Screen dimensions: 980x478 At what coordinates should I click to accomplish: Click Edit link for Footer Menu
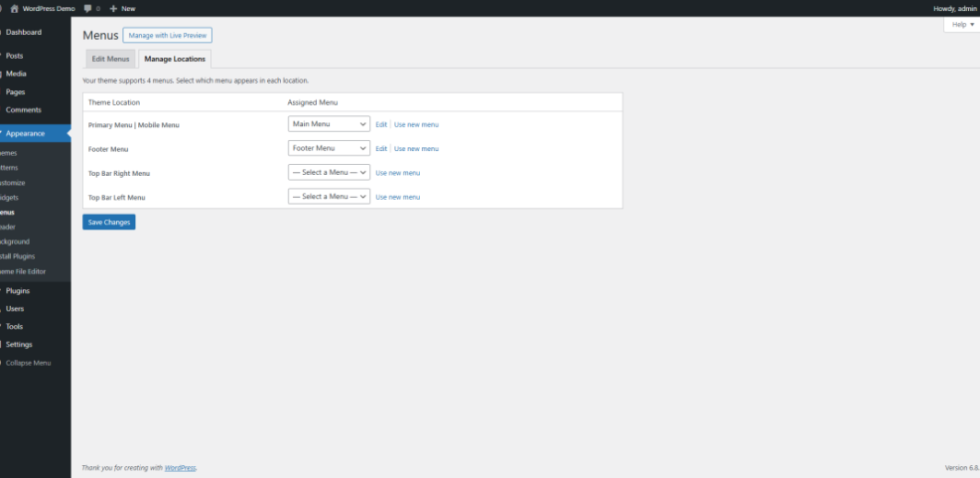pyautogui.click(x=381, y=149)
